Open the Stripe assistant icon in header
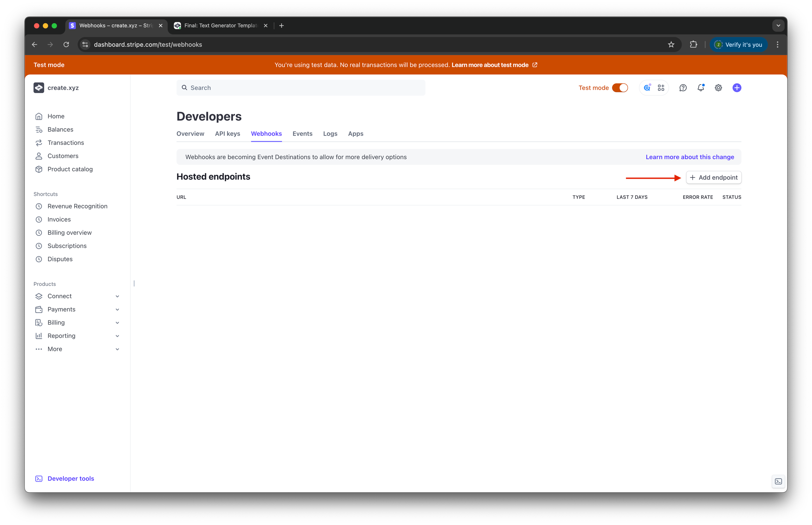This screenshot has height=525, width=812. click(x=647, y=88)
